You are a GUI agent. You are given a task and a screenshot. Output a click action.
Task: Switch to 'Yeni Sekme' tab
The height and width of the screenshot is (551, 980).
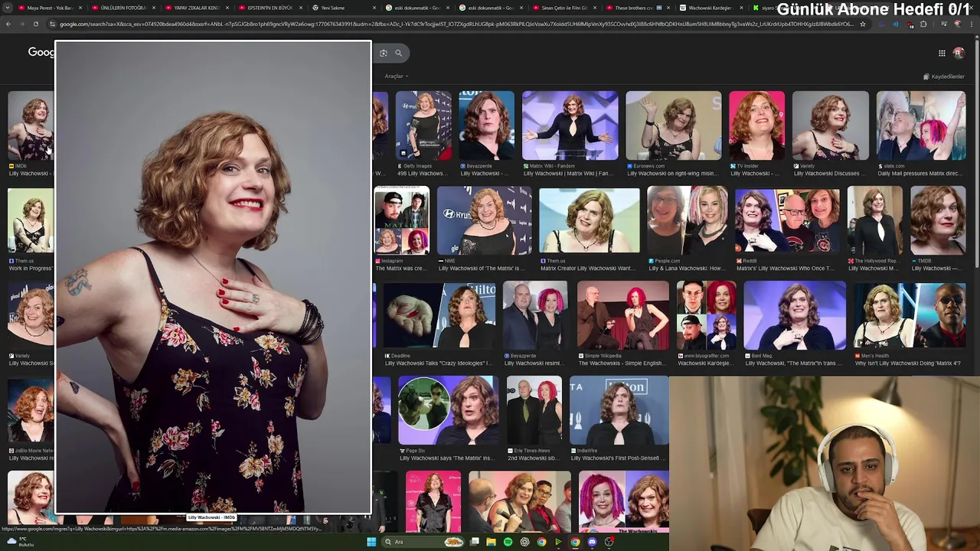(x=342, y=8)
